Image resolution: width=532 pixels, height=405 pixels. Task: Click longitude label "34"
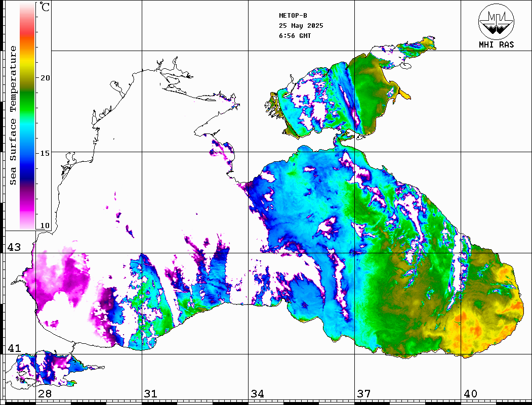coord(257,394)
